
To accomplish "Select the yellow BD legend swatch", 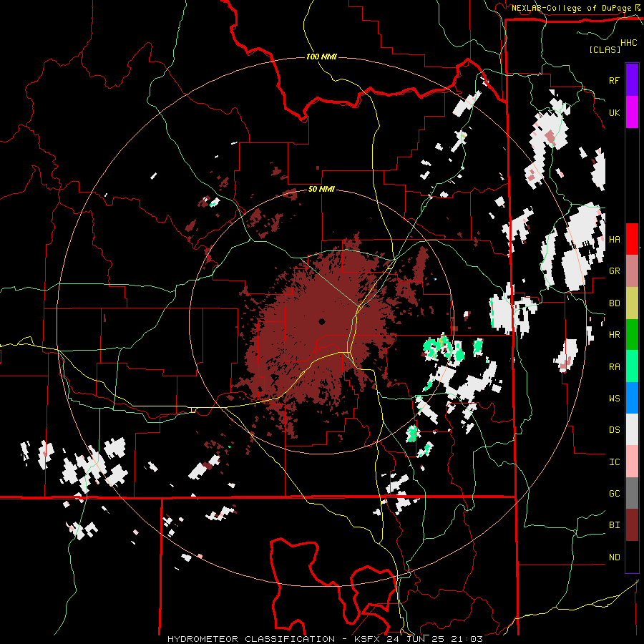I will click(632, 303).
